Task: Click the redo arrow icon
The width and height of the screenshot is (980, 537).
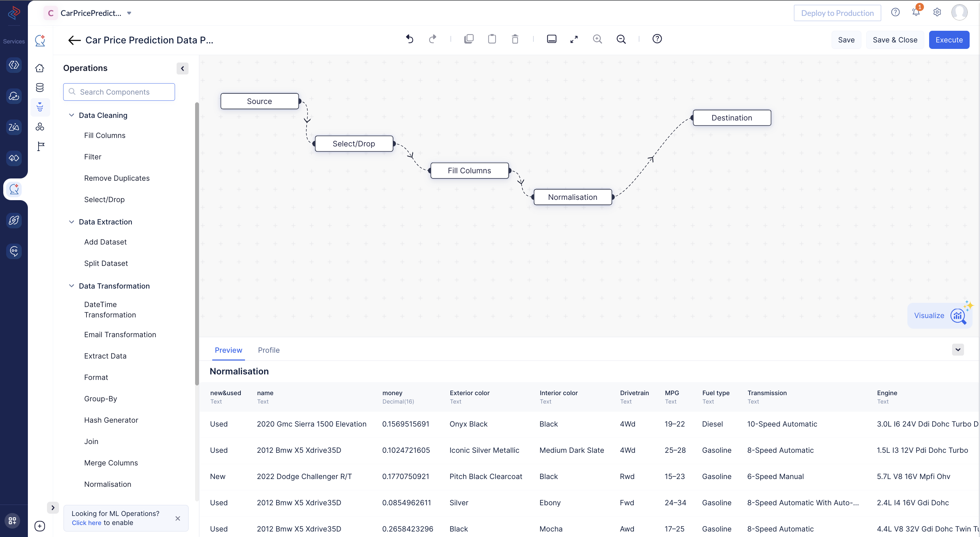Action: [x=432, y=39]
